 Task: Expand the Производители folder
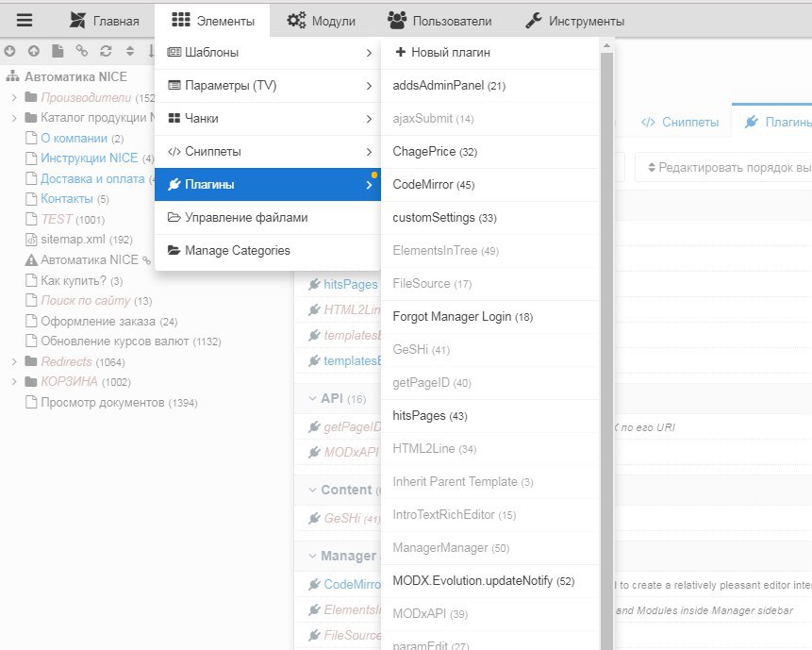(14, 97)
